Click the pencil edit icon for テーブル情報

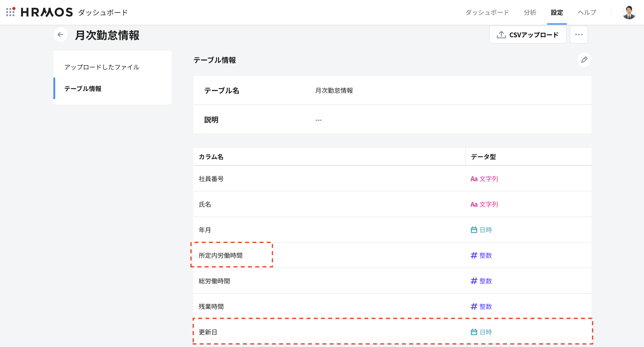pos(584,60)
